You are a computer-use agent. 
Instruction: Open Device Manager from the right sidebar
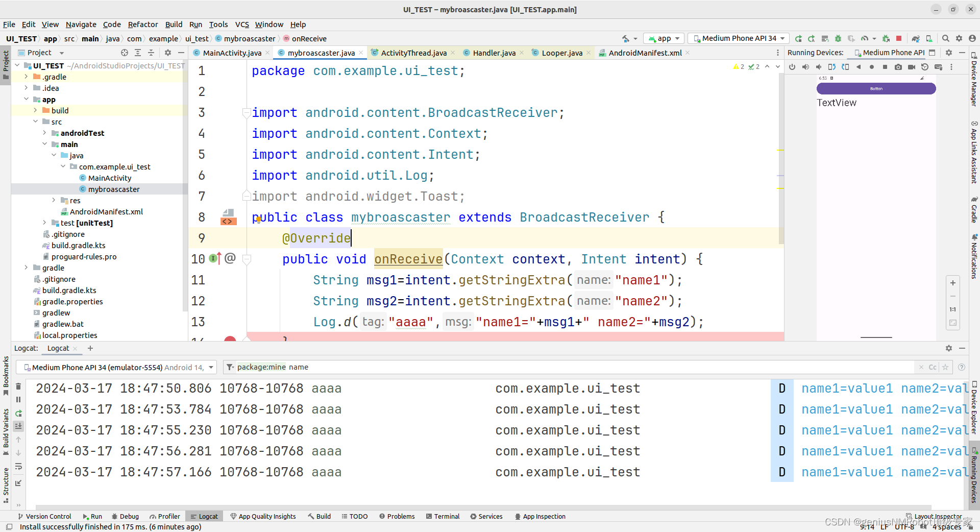(974, 82)
